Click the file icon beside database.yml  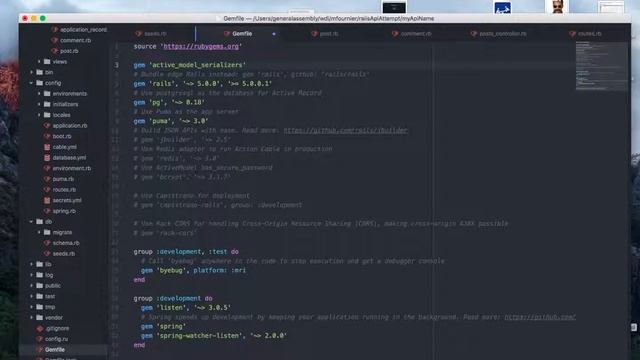[x=47, y=158]
